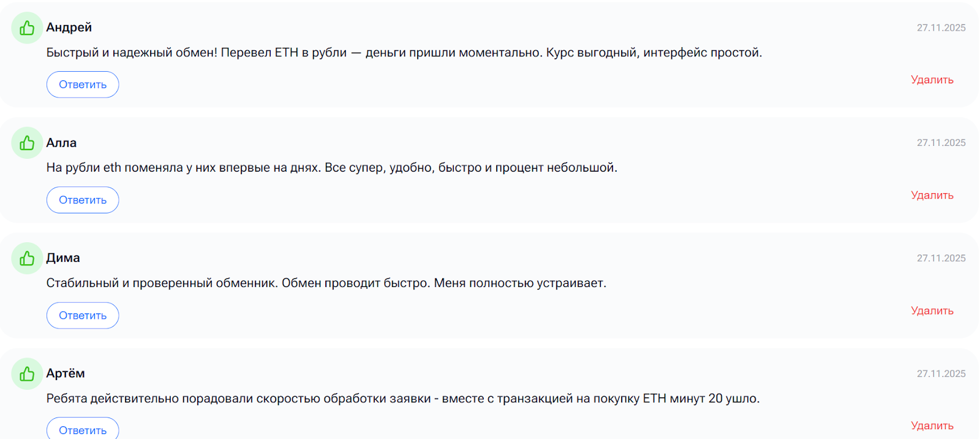980x439 pixels.
Task: Click the author name Артём
Action: coord(66,373)
